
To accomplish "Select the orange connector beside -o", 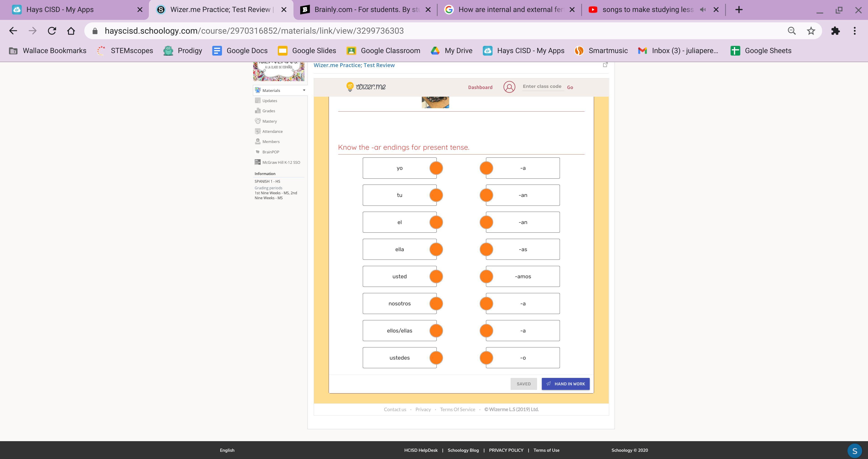I will point(486,358).
